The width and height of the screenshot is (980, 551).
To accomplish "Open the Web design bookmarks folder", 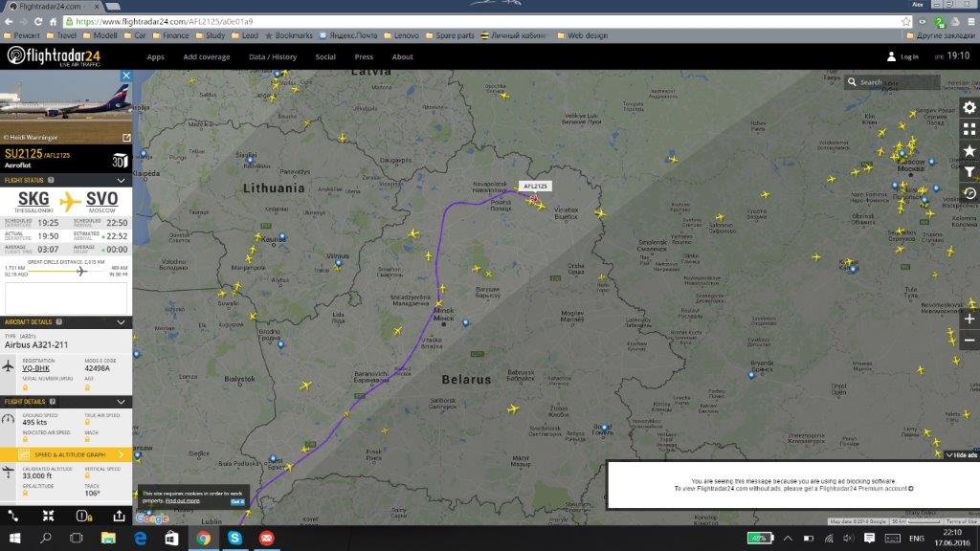I will (x=582, y=35).
